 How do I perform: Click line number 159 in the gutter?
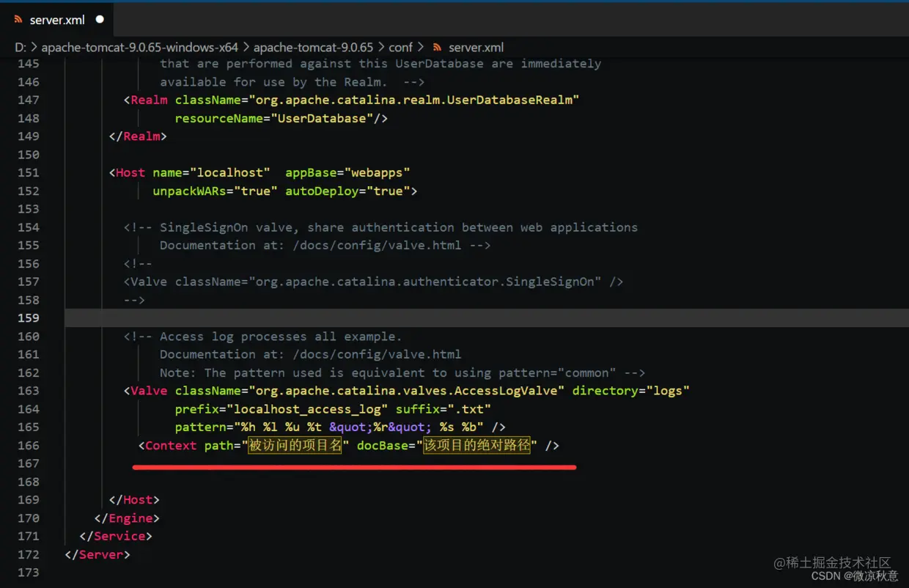coord(28,317)
